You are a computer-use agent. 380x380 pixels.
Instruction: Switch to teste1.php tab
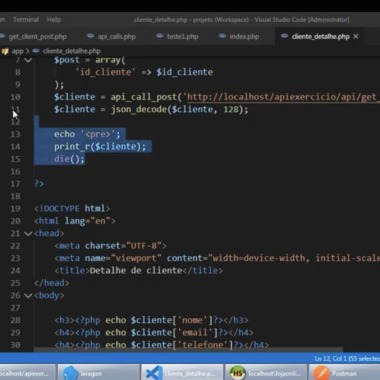tap(182, 37)
